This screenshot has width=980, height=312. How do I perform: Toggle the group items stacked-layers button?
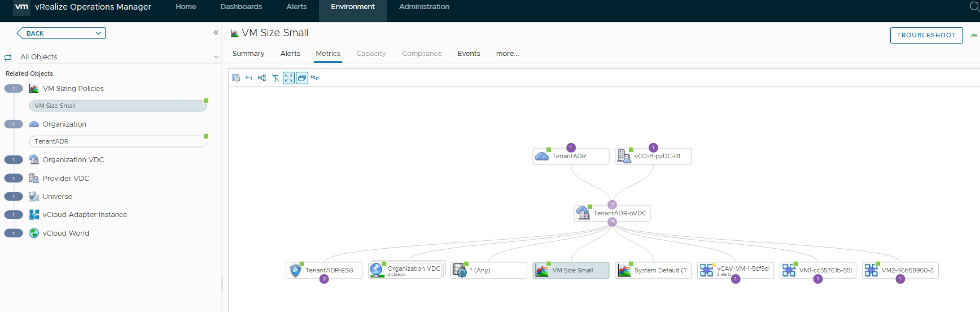pos(302,78)
